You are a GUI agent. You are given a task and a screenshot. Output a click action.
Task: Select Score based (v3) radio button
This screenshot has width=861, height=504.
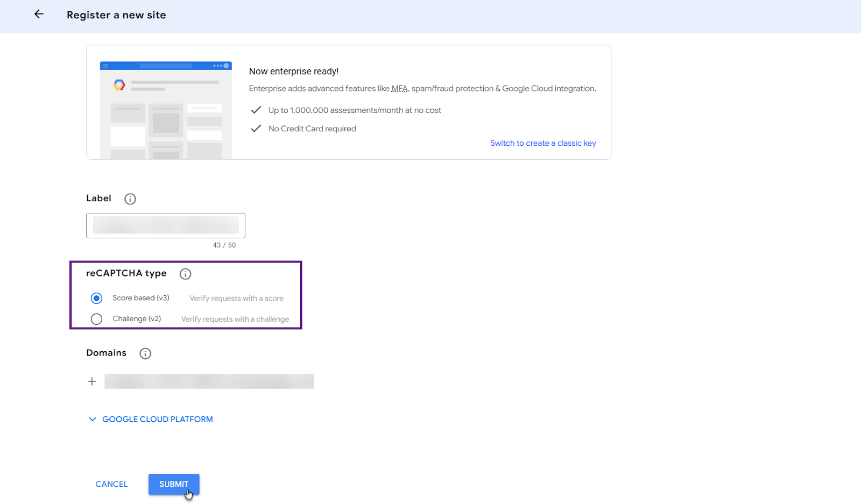click(x=96, y=298)
